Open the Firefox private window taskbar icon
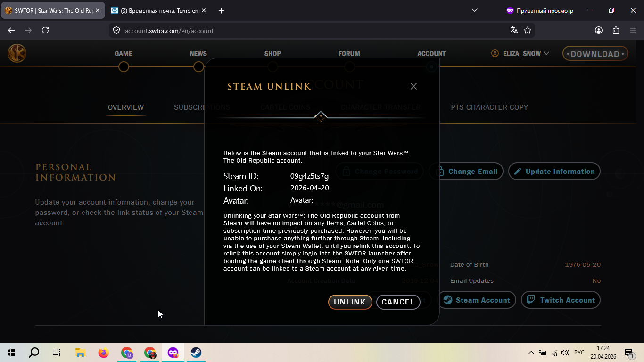The image size is (644, 362). coord(173,353)
